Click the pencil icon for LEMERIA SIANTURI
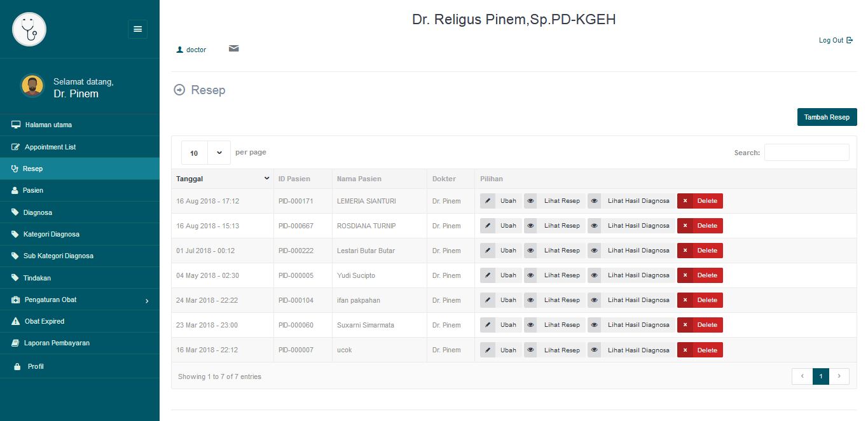 pos(488,201)
